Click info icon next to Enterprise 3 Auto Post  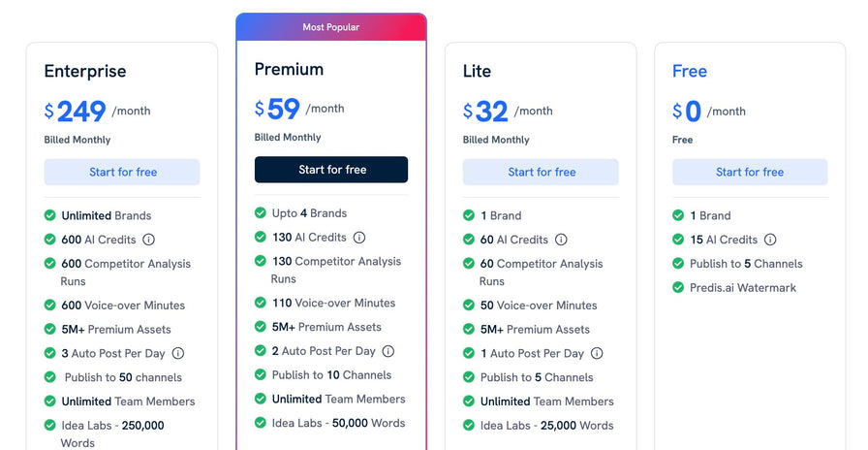click(178, 354)
